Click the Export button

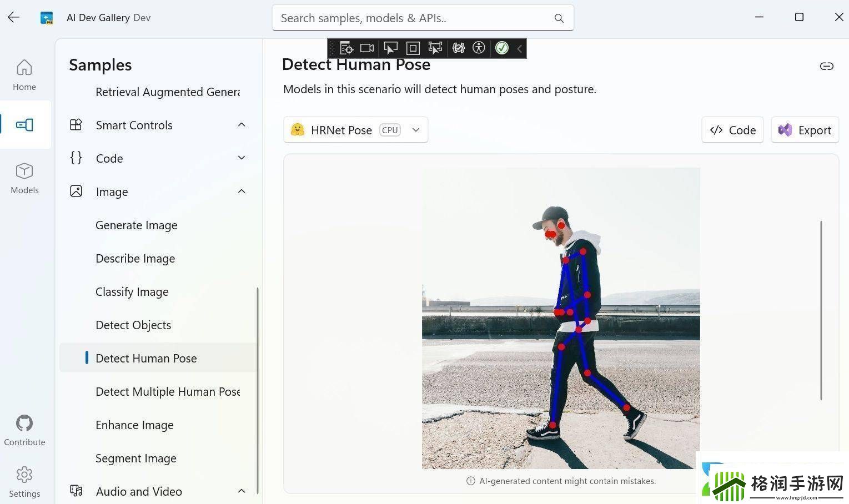[x=805, y=130]
